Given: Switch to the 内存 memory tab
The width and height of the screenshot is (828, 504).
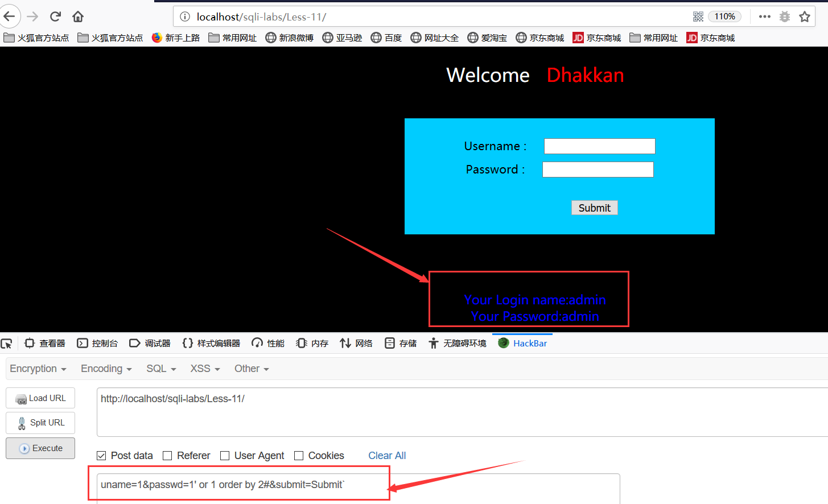Looking at the screenshot, I should pyautogui.click(x=312, y=343).
